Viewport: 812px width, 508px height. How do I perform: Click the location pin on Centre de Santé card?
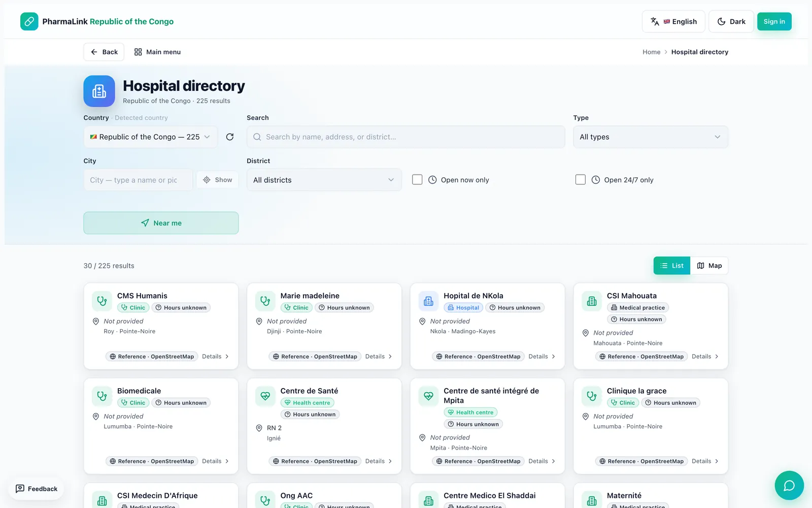[259, 428]
